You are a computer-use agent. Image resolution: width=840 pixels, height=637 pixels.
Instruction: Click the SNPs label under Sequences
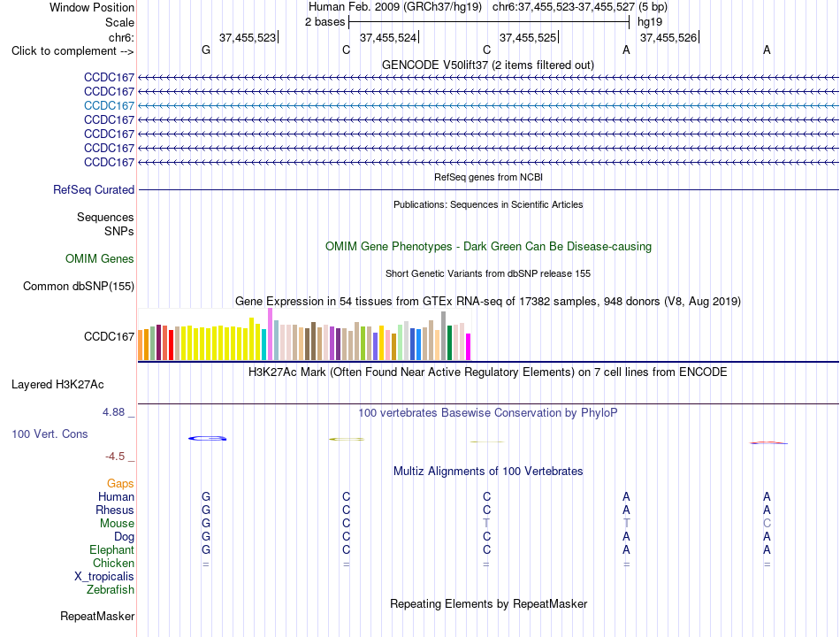pos(119,231)
